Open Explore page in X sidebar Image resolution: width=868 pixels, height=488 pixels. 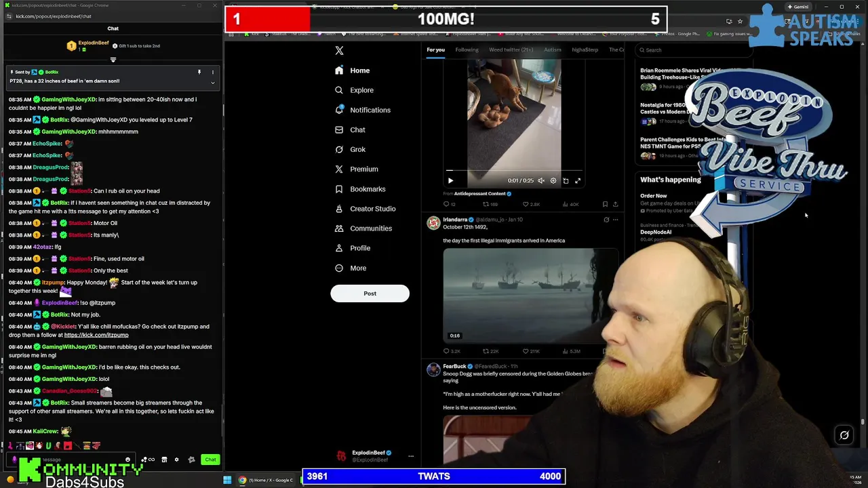(x=354, y=90)
